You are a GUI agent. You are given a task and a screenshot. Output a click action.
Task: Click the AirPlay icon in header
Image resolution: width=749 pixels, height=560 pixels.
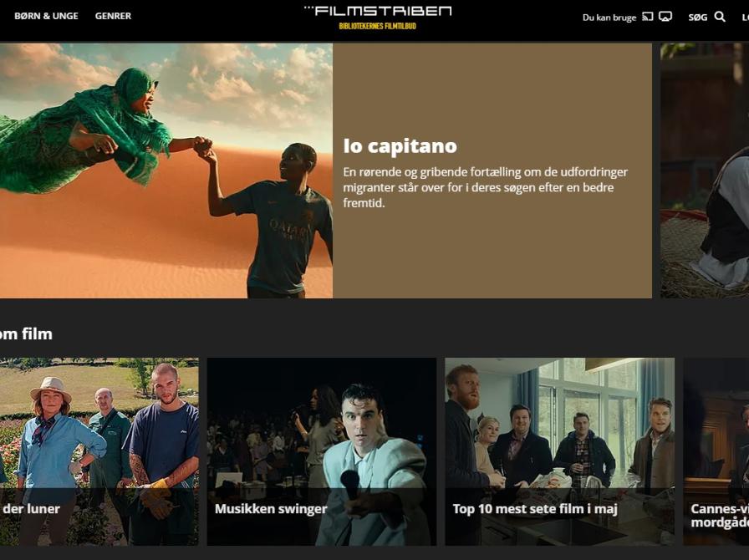665,17
